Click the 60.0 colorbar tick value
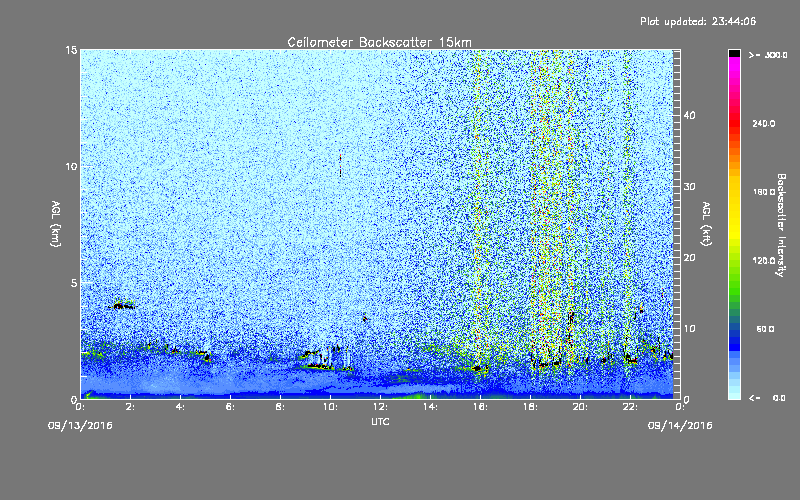This screenshot has height=500, width=800. coord(765,329)
